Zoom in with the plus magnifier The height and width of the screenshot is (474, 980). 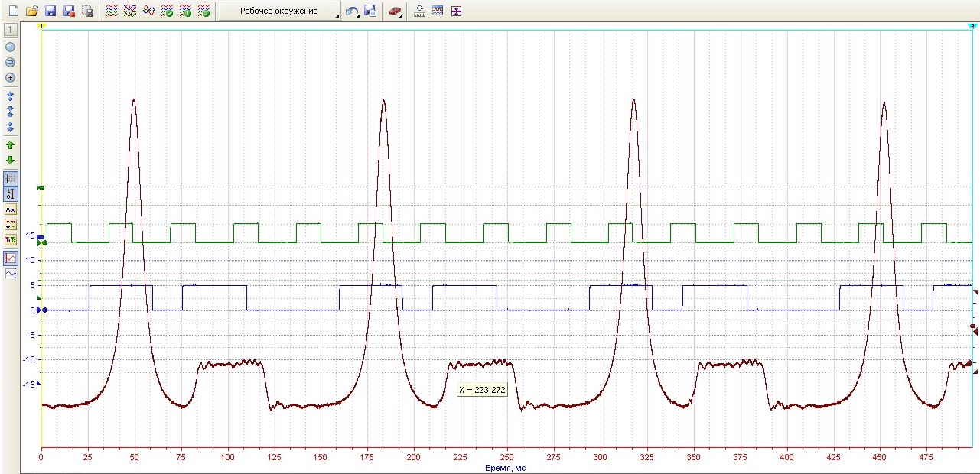[11, 77]
